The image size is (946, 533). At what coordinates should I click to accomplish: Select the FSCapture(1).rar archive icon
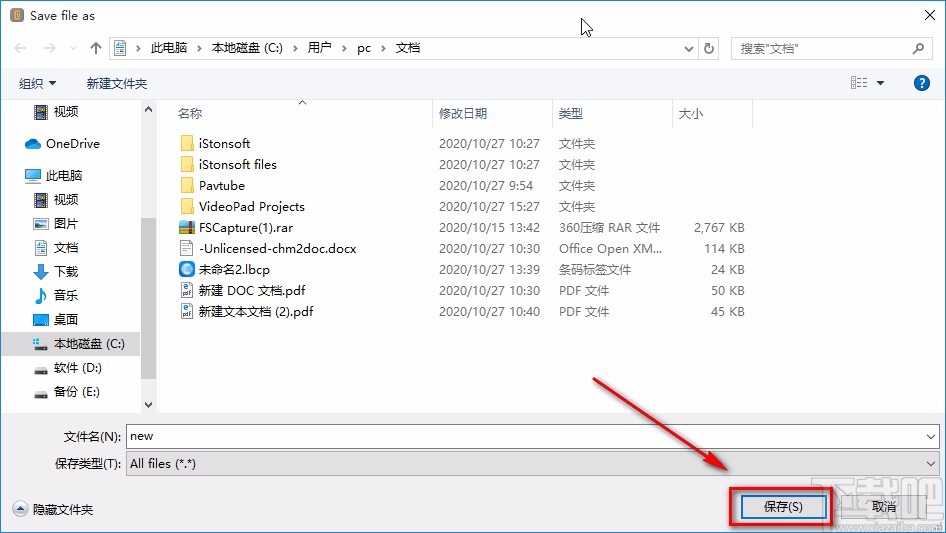point(187,228)
